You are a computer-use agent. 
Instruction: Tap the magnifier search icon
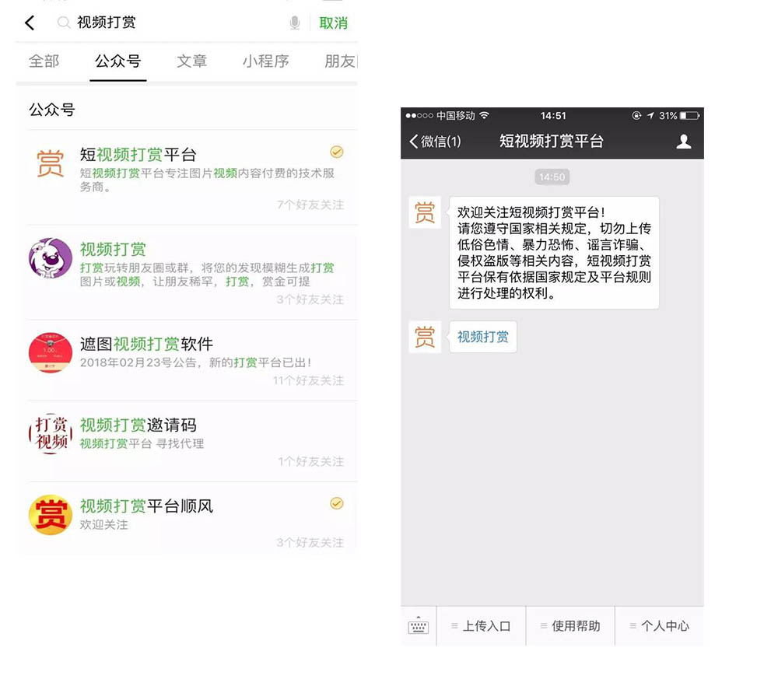[x=64, y=23]
